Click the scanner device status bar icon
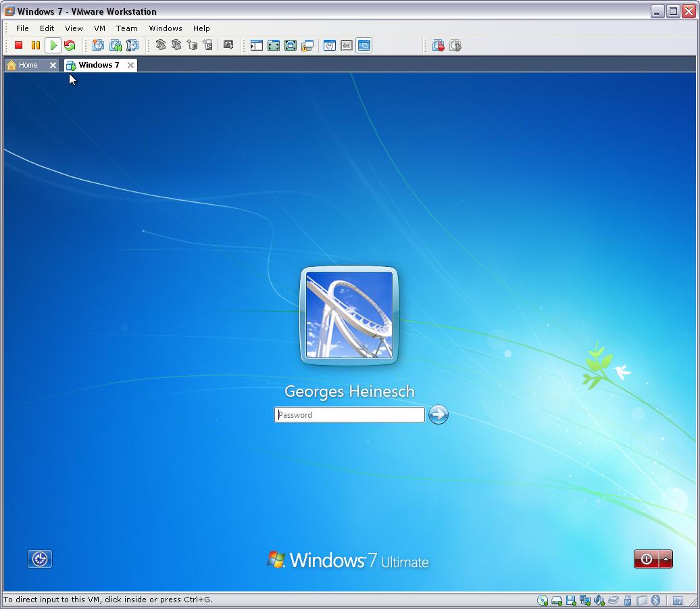 click(614, 600)
